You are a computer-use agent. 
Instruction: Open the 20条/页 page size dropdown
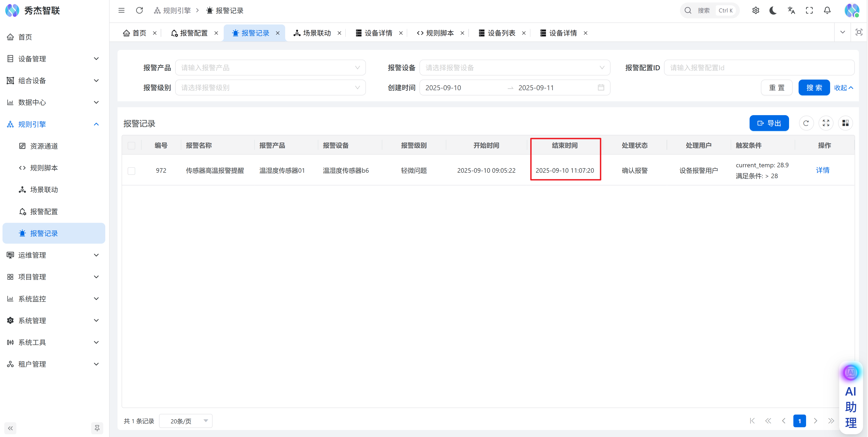(186, 421)
